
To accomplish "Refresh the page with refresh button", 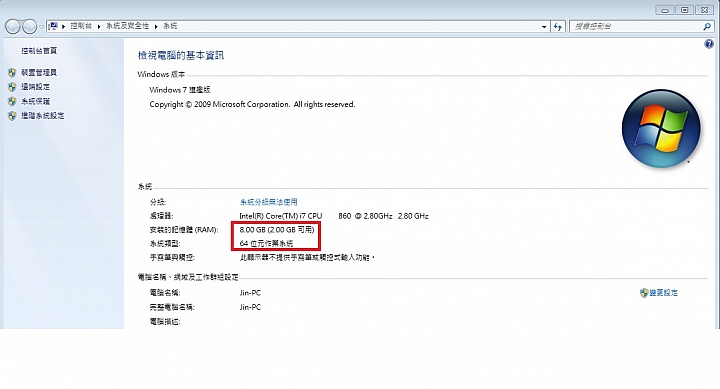I will (x=558, y=27).
